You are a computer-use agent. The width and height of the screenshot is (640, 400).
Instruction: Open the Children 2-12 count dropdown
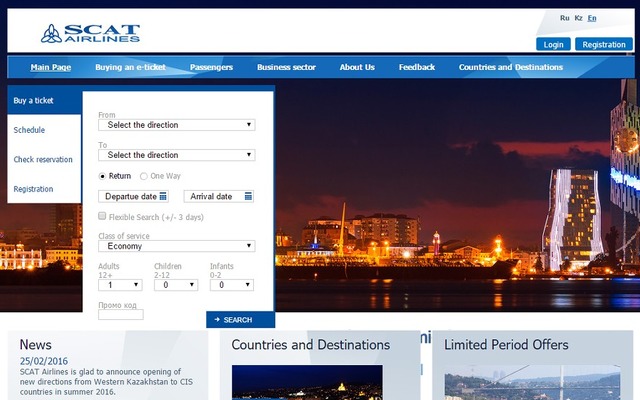click(176, 285)
